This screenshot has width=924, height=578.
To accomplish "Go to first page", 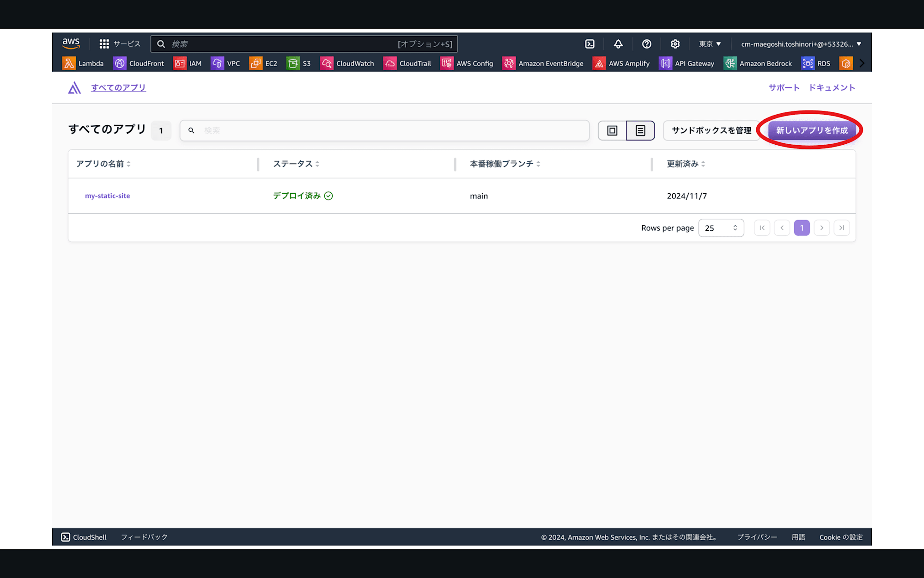I will point(762,228).
